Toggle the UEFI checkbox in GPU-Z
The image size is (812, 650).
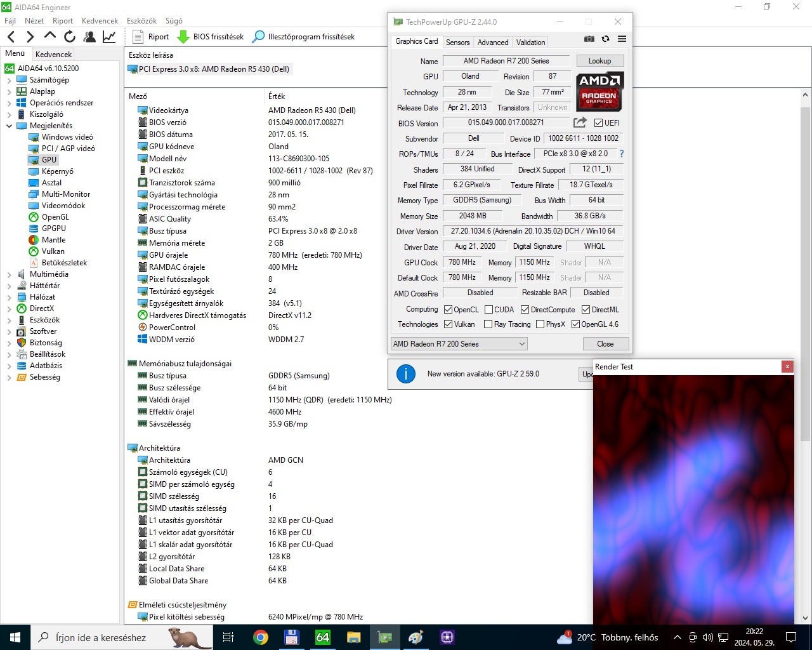[598, 123]
